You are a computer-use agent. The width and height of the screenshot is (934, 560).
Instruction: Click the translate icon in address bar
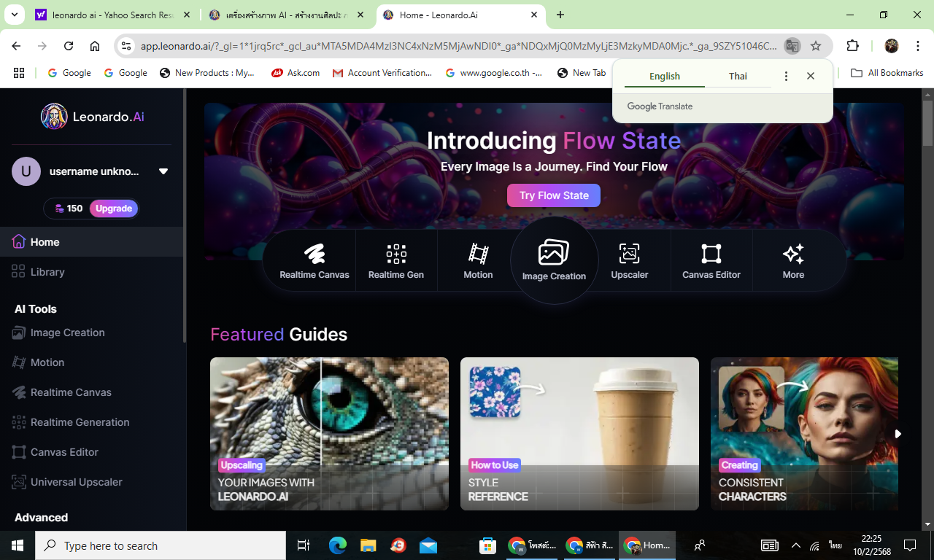coord(792,46)
